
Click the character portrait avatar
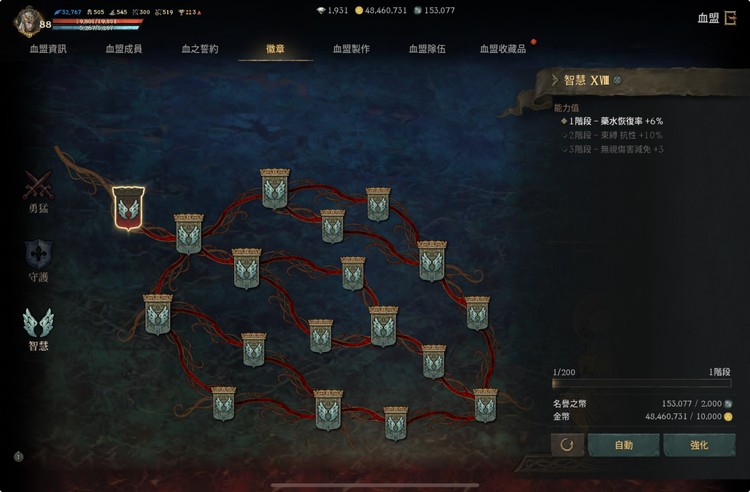28,21
